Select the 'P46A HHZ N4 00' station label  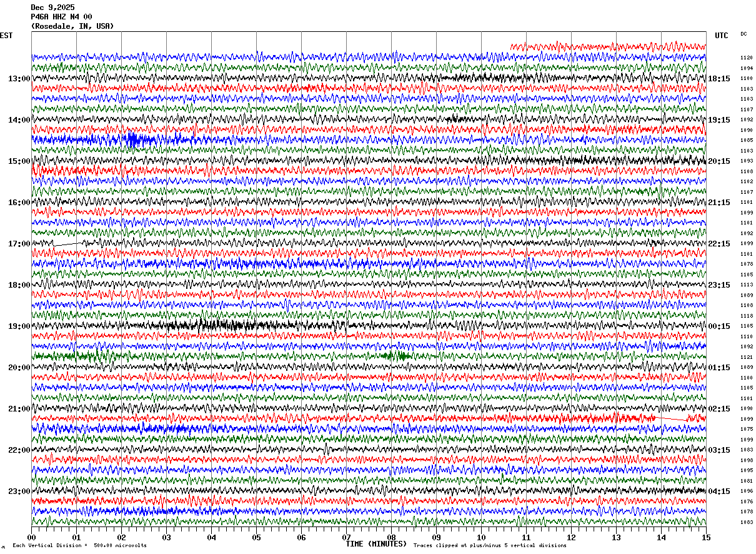coord(61,17)
